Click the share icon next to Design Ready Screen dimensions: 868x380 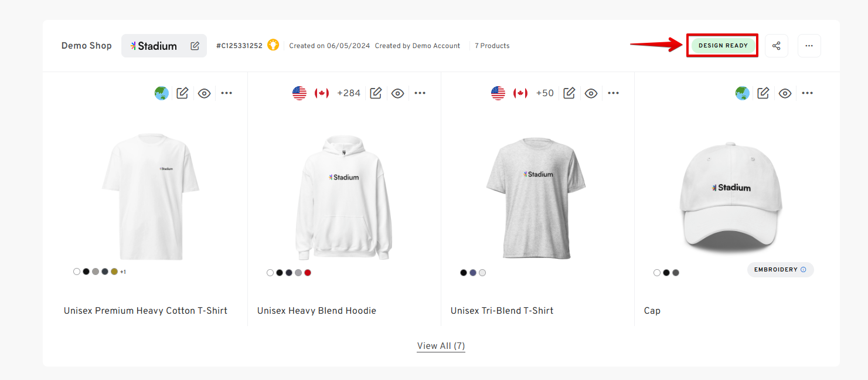click(776, 46)
